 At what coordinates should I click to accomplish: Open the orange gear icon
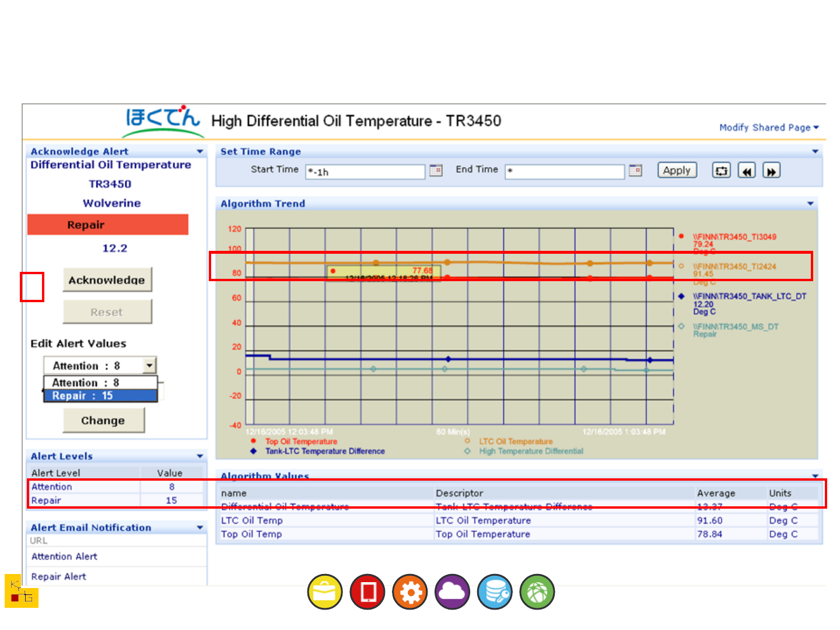[x=410, y=592]
